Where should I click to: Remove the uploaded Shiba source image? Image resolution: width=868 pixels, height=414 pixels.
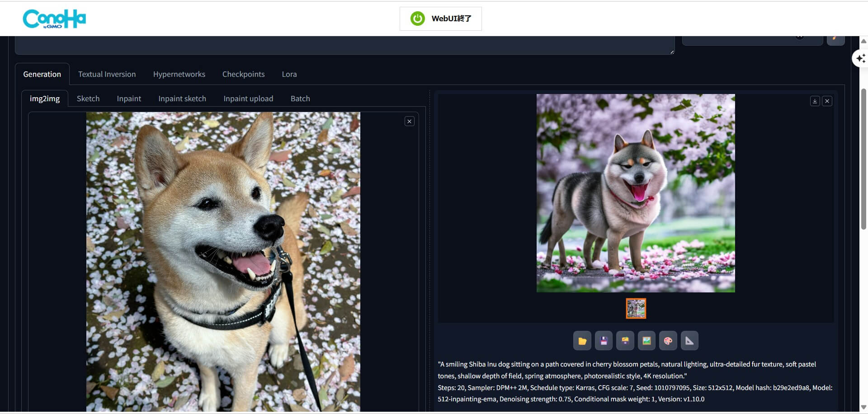coord(409,121)
